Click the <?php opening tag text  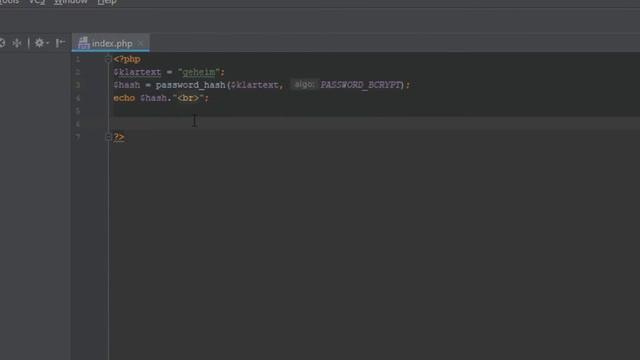[127, 59]
